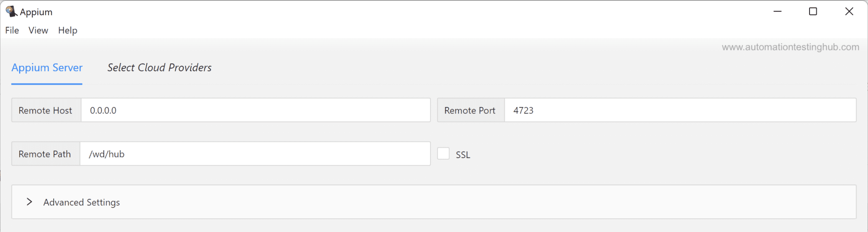Screen dimensions: 868x232
Task: Click the Remote Host label
Action: tap(45, 110)
